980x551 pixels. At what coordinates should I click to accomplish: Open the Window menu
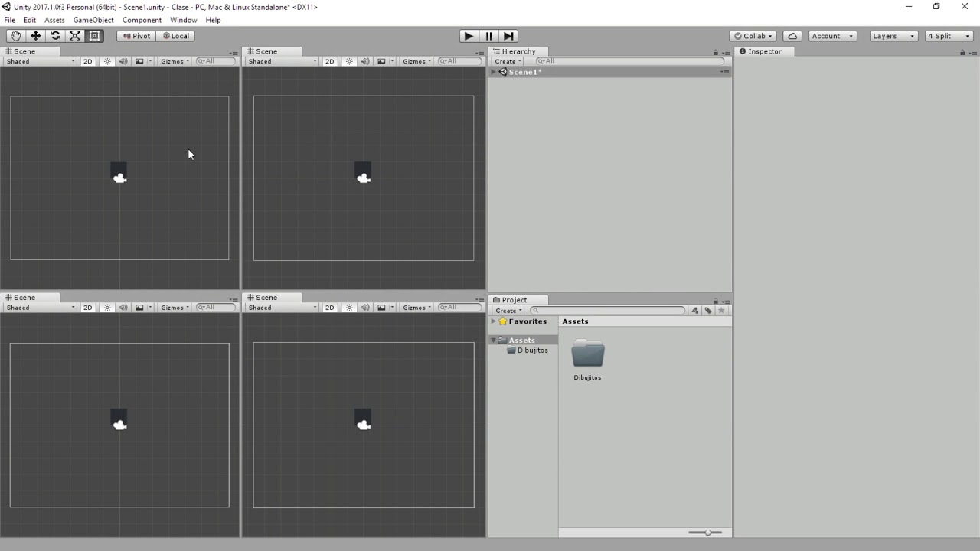(183, 20)
